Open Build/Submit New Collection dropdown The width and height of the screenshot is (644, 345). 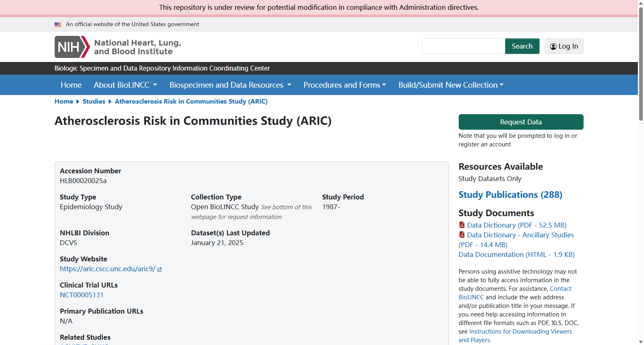pos(451,85)
